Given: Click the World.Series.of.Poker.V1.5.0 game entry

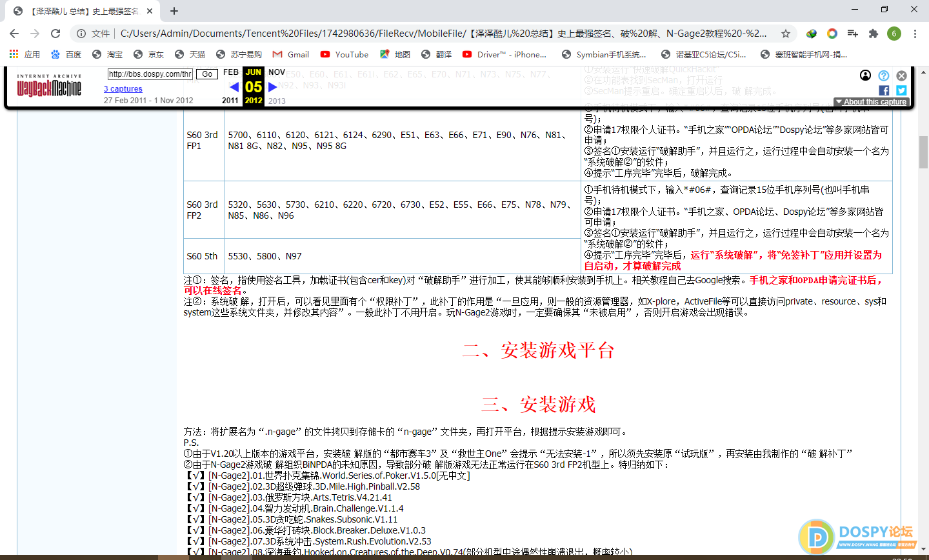Looking at the screenshot, I should pos(328,475).
